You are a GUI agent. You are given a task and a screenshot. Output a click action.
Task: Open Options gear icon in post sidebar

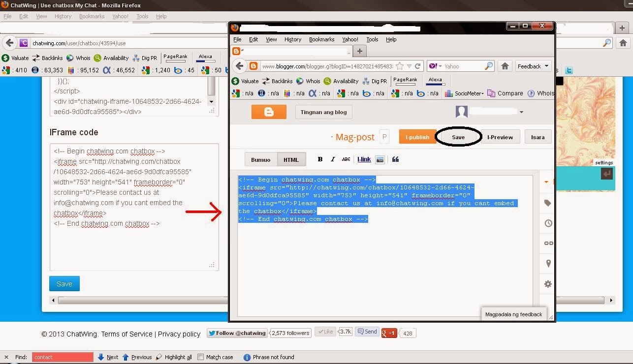[548, 284]
